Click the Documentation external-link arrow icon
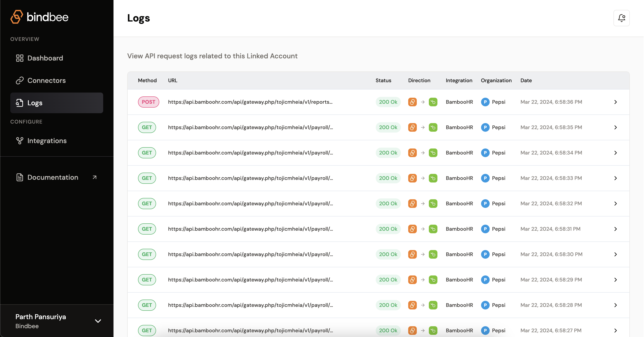The width and height of the screenshot is (644, 337). (95, 177)
